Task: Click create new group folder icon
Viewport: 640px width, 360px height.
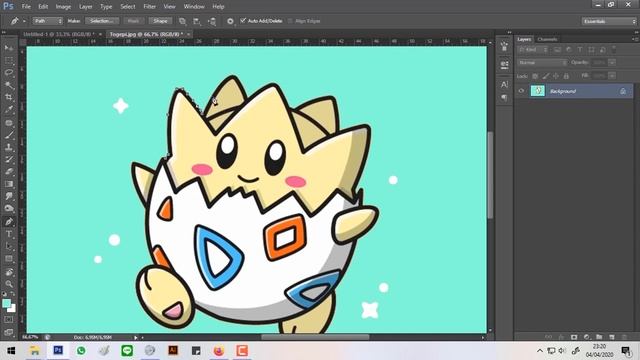Action: (x=599, y=337)
